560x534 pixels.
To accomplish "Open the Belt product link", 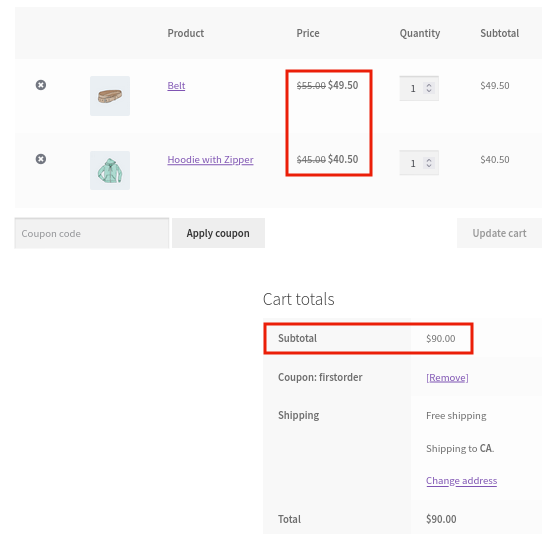I will click(176, 86).
